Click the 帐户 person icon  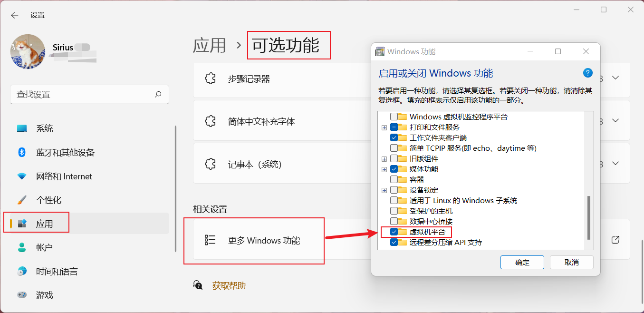(x=22, y=247)
